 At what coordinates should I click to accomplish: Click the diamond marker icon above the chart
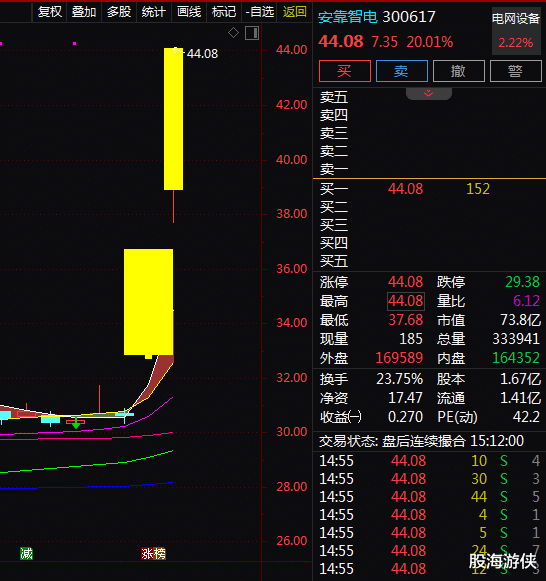tap(233, 33)
